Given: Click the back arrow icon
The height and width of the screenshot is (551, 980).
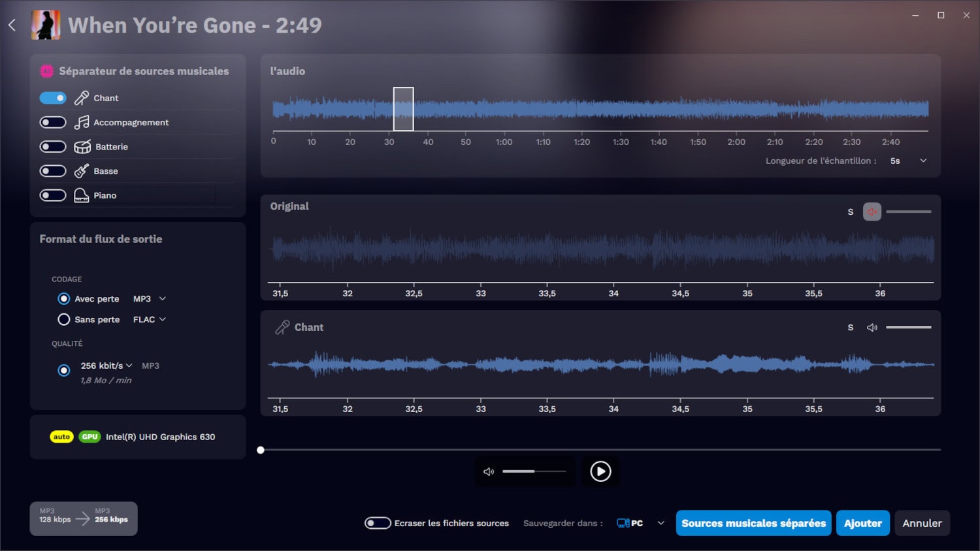Looking at the screenshot, I should point(12,25).
